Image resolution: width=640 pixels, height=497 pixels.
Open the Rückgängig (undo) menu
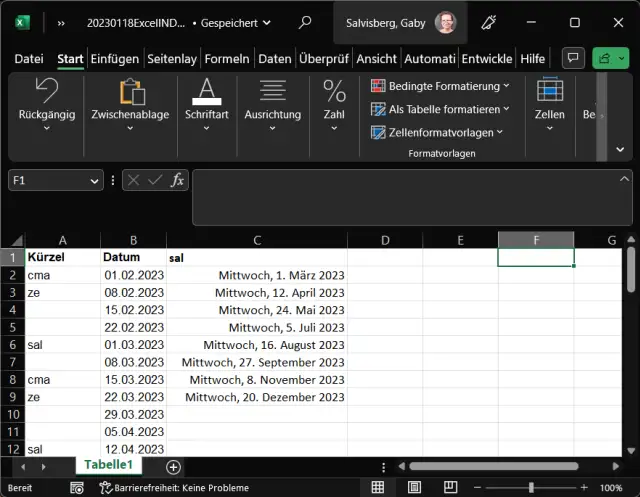click(x=47, y=103)
